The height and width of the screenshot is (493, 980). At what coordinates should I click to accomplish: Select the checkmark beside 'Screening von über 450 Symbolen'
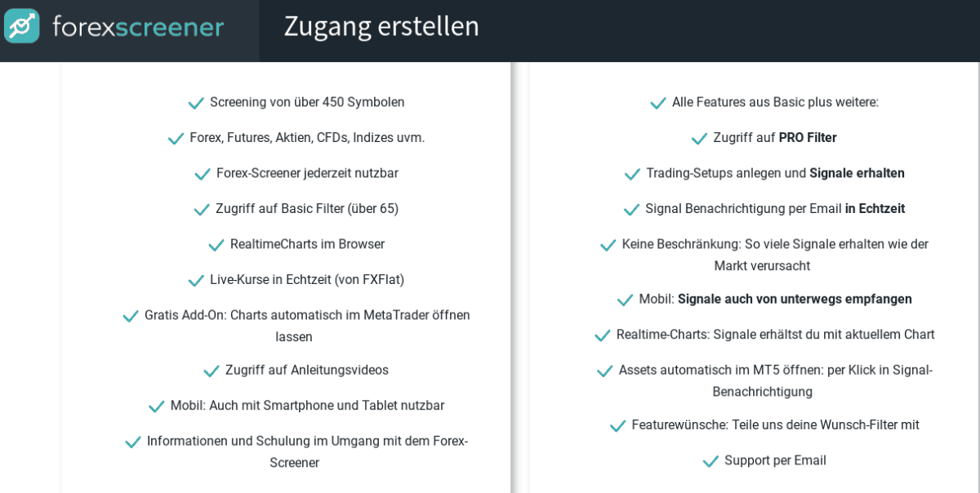196,102
